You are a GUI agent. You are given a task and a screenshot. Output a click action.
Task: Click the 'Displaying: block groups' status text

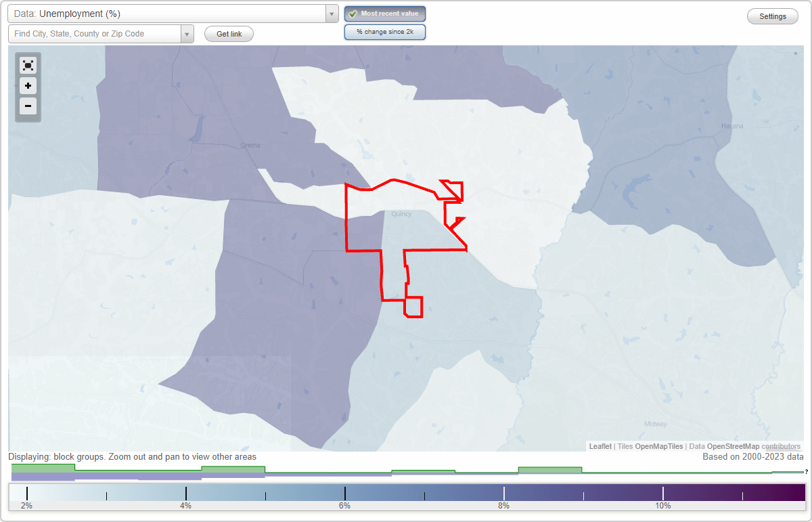click(133, 457)
